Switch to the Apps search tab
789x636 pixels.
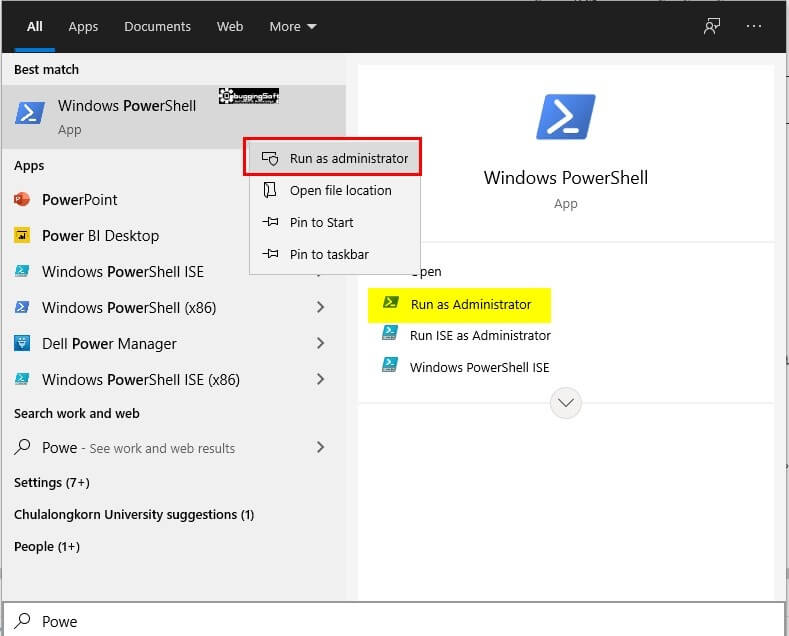point(83,27)
